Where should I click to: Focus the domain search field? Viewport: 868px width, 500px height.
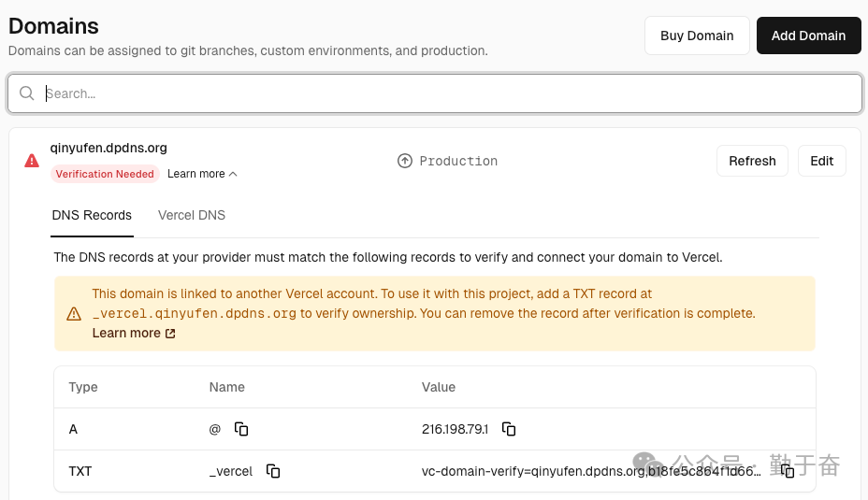pos(449,93)
